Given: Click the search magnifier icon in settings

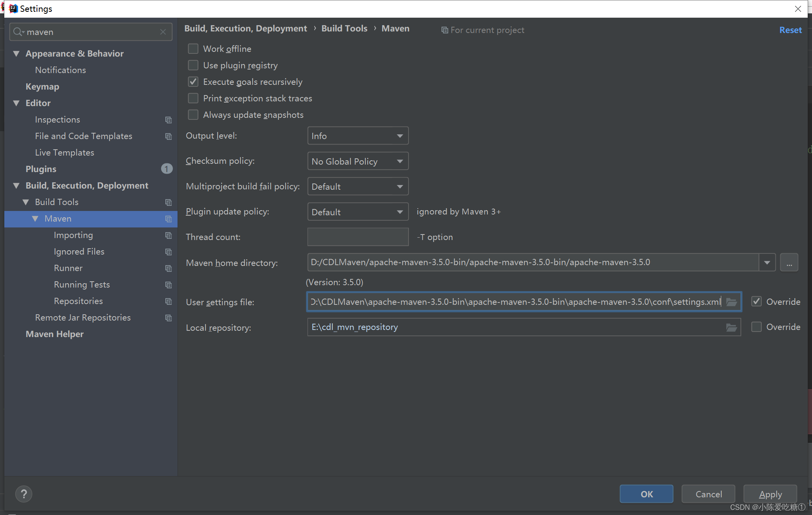Looking at the screenshot, I should pyautogui.click(x=18, y=32).
